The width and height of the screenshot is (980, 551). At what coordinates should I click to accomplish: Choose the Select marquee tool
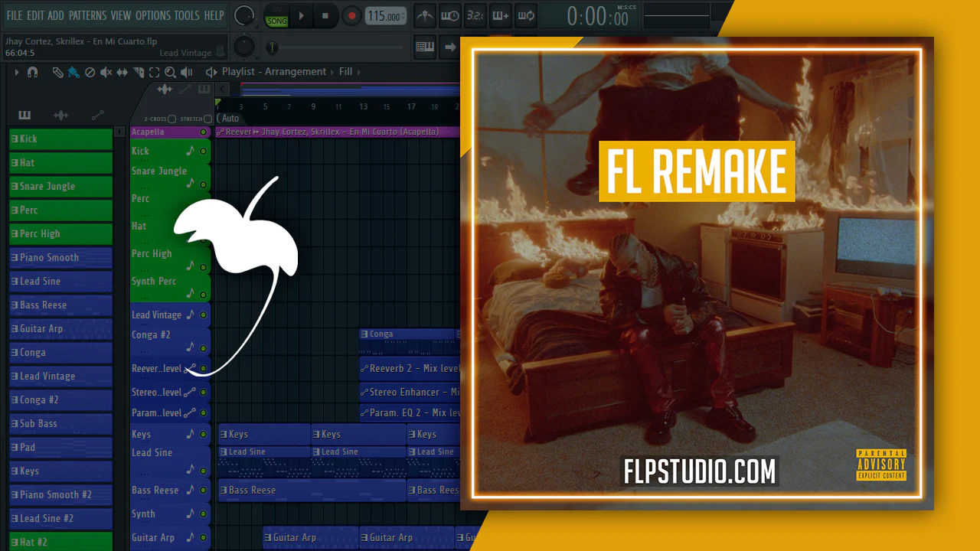coord(154,72)
